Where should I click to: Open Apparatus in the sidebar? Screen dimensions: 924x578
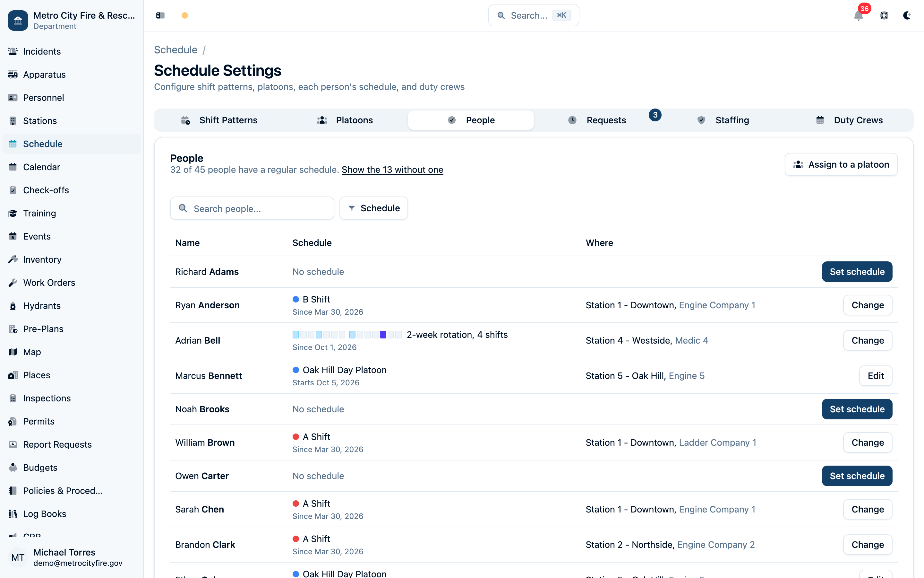72,74
